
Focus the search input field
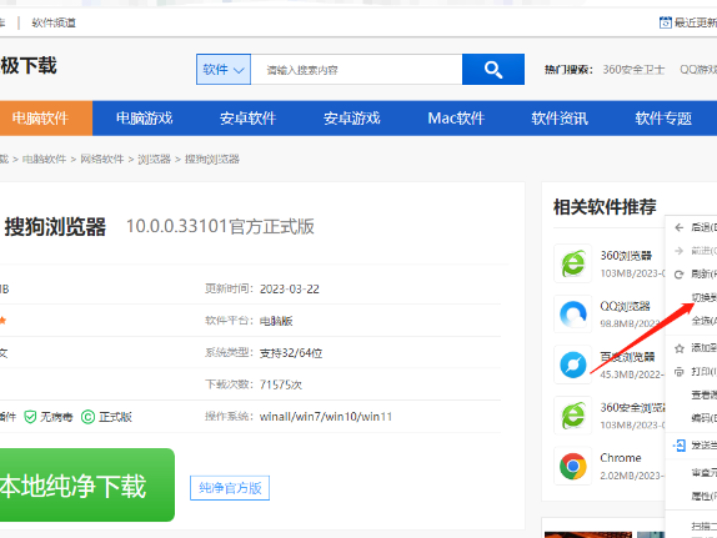pyautogui.click(x=356, y=69)
